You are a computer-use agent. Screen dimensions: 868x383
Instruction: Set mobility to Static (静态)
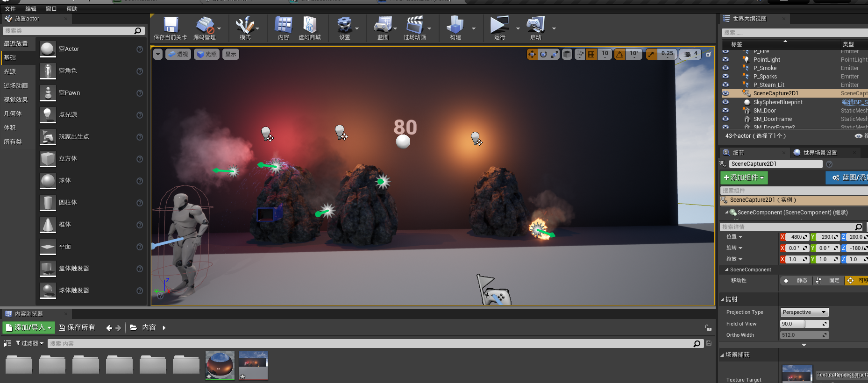click(797, 281)
